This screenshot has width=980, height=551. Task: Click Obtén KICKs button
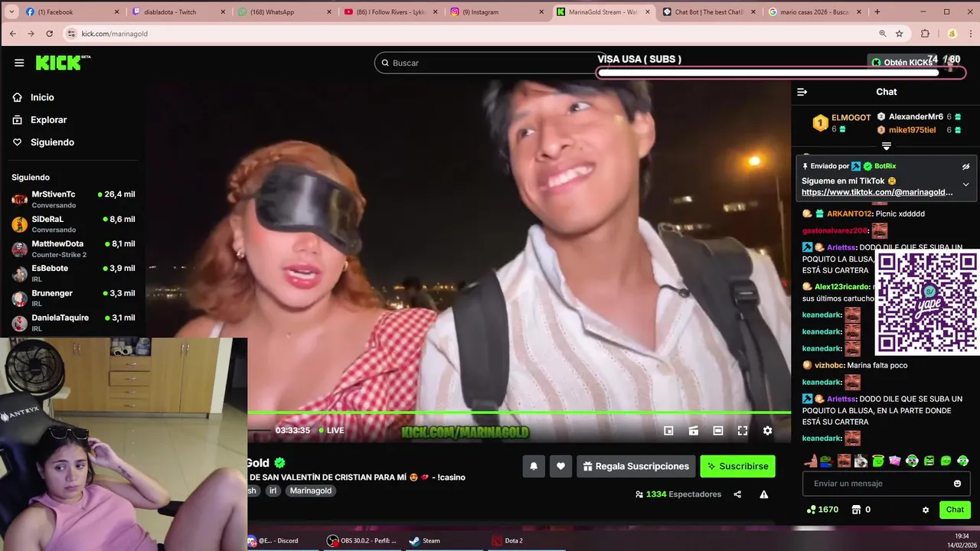pyautogui.click(x=901, y=63)
